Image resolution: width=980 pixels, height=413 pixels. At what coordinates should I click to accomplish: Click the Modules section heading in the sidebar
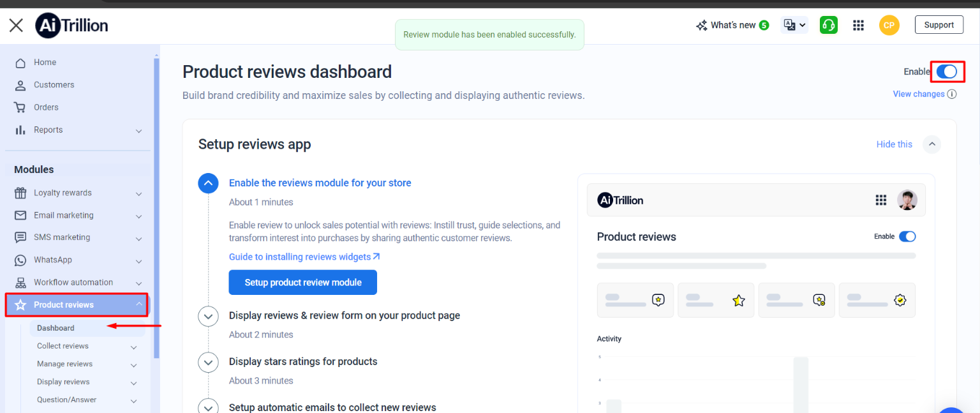click(x=34, y=170)
